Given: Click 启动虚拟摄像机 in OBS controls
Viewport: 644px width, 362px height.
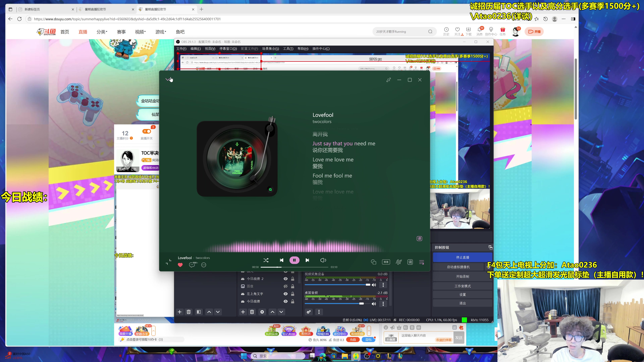Looking at the screenshot, I should click(458, 267).
